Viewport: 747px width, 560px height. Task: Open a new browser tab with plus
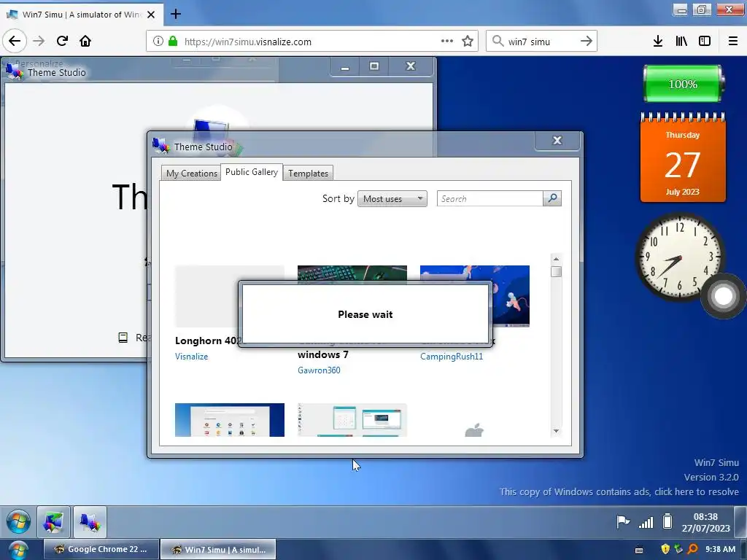click(x=175, y=14)
